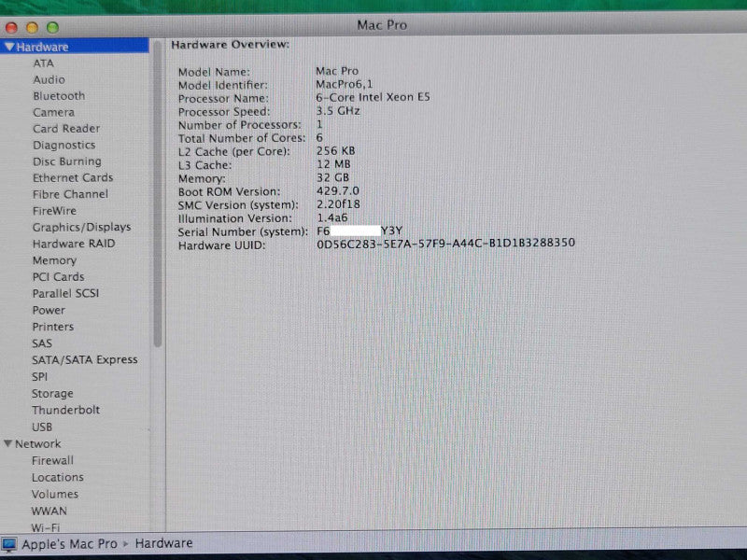Open Card Reader information
This screenshot has height=560, width=747.
point(66,129)
